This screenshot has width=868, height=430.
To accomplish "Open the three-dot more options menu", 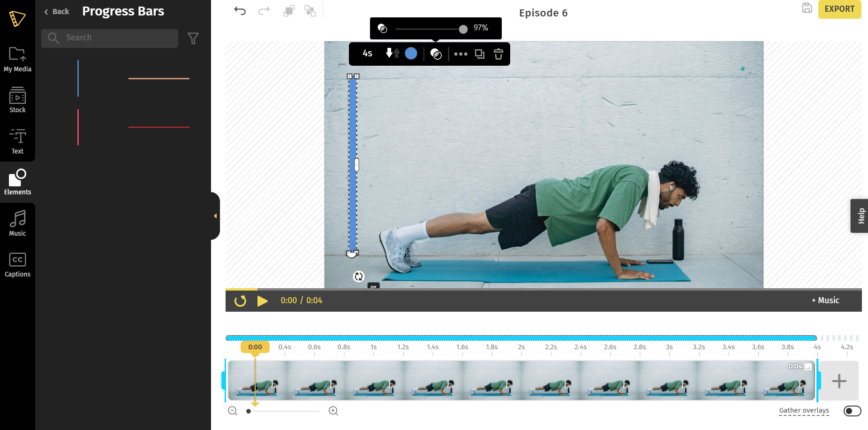I will [460, 54].
